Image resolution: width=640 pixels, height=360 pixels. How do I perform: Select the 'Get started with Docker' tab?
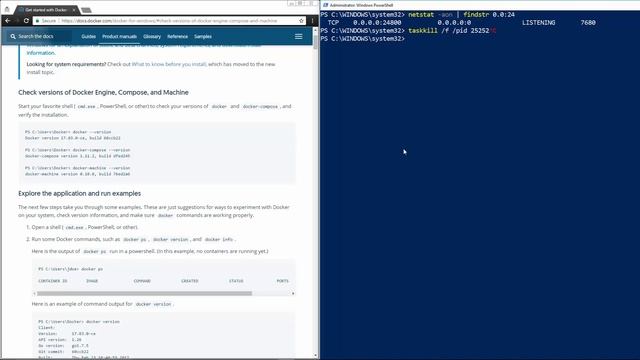pos(45,9)
